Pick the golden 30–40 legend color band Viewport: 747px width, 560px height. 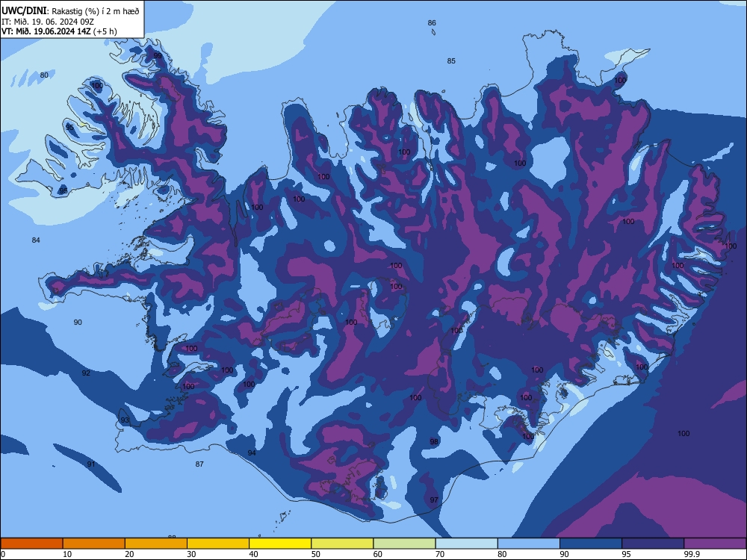click(x=218, y=544)
